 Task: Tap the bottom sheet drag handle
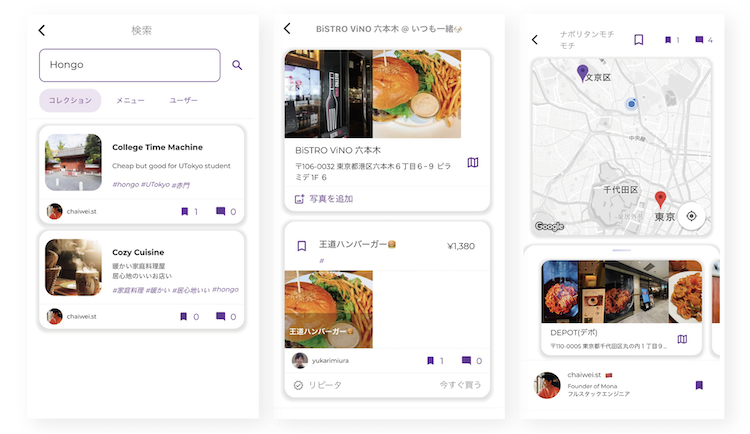[x=621, y=250]
